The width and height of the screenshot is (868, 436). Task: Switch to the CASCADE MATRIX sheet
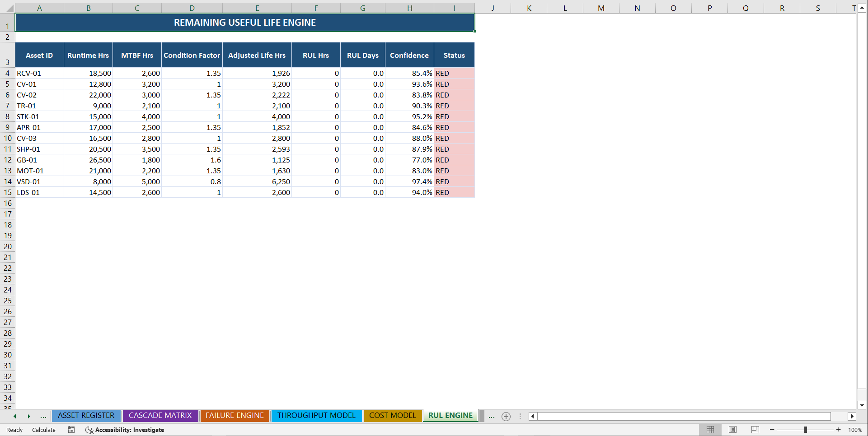pyautogui.click(x=160, y=416)
